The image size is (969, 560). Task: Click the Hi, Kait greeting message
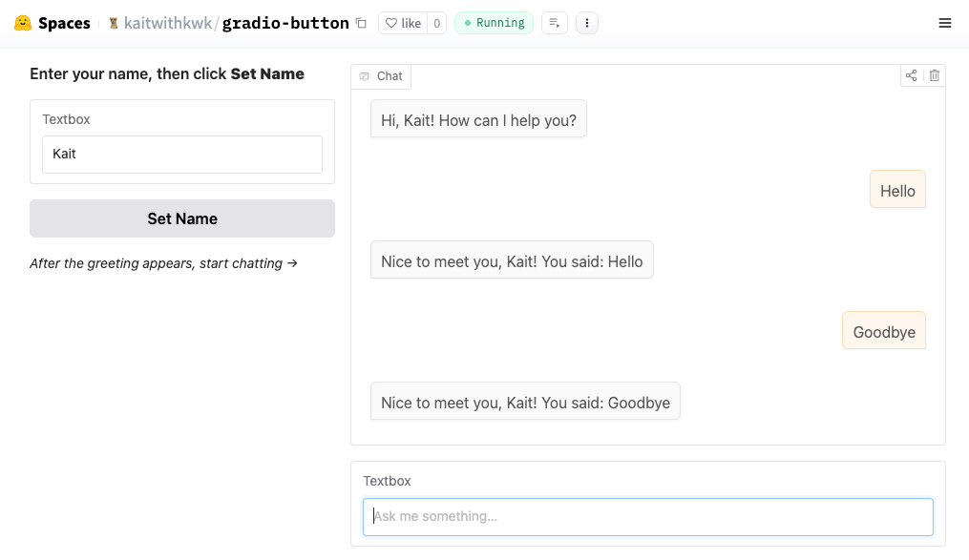[x=478, y=120]
